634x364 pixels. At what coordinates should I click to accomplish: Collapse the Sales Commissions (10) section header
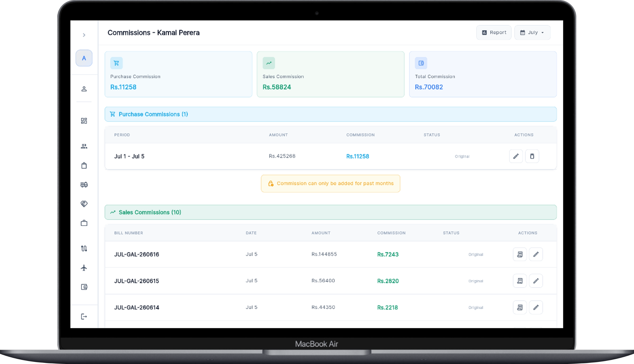[331, 212]
